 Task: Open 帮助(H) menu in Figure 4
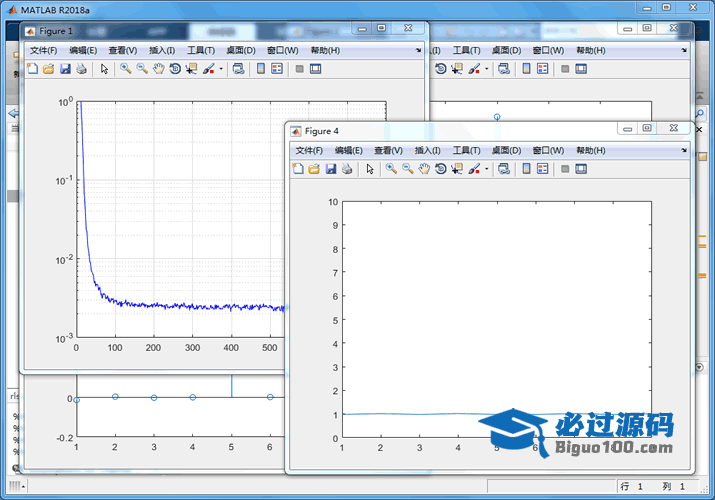click(x=591, y=150)
